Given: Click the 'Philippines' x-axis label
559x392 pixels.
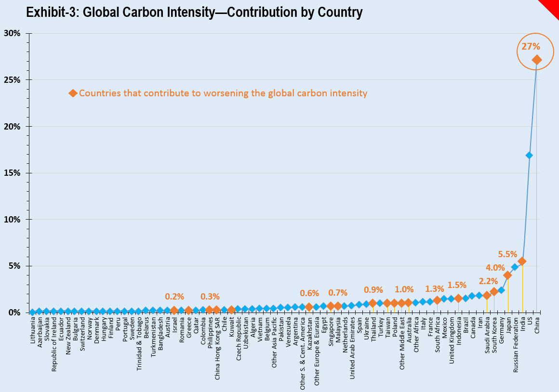Looking at the screenshot, I should coord(210,332).
